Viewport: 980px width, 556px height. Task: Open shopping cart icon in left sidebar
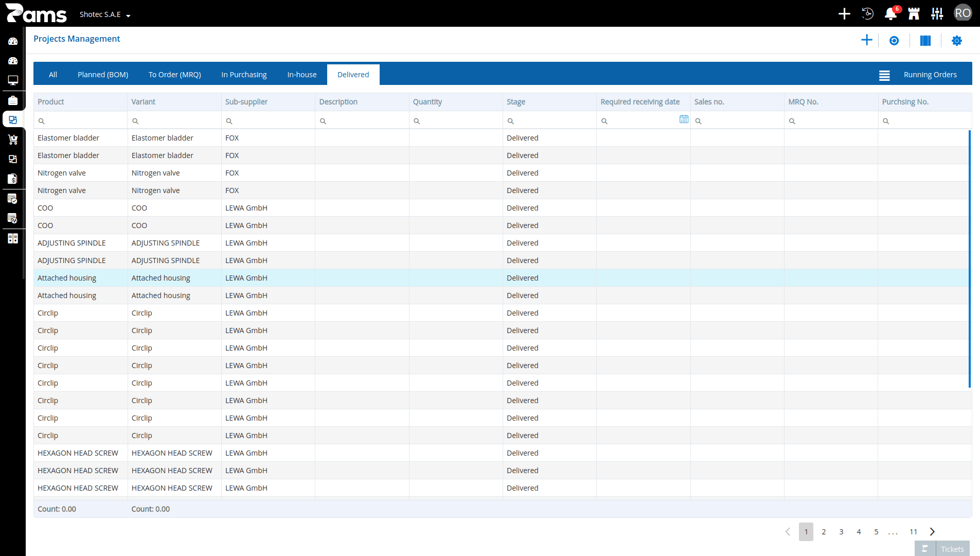pos(13,140)
